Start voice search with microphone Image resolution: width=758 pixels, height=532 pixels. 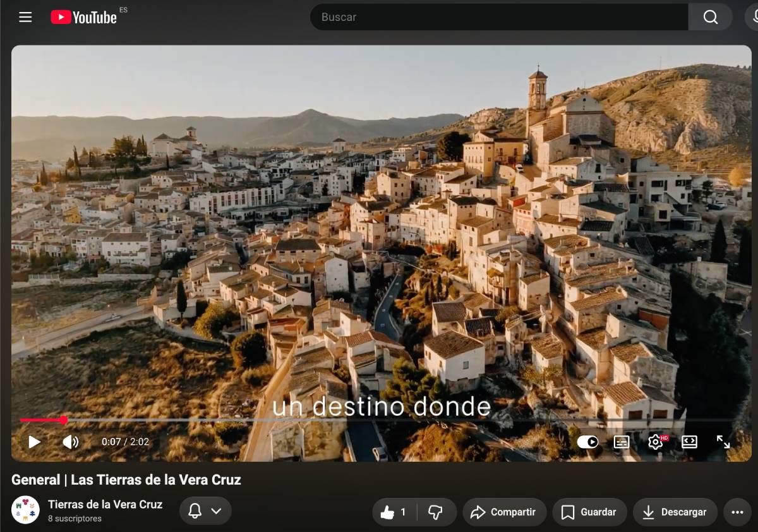point(753,17)
